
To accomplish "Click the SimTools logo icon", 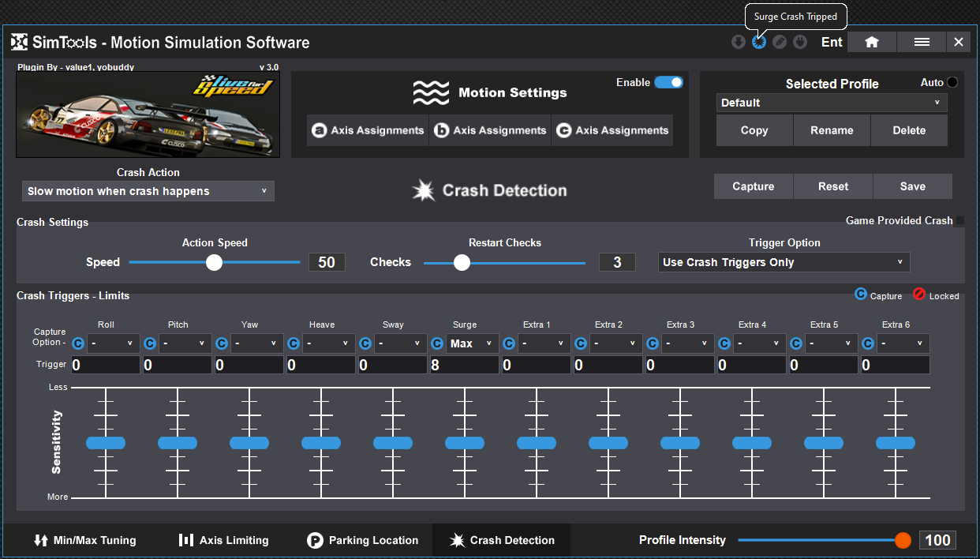I will click(20, 42).
